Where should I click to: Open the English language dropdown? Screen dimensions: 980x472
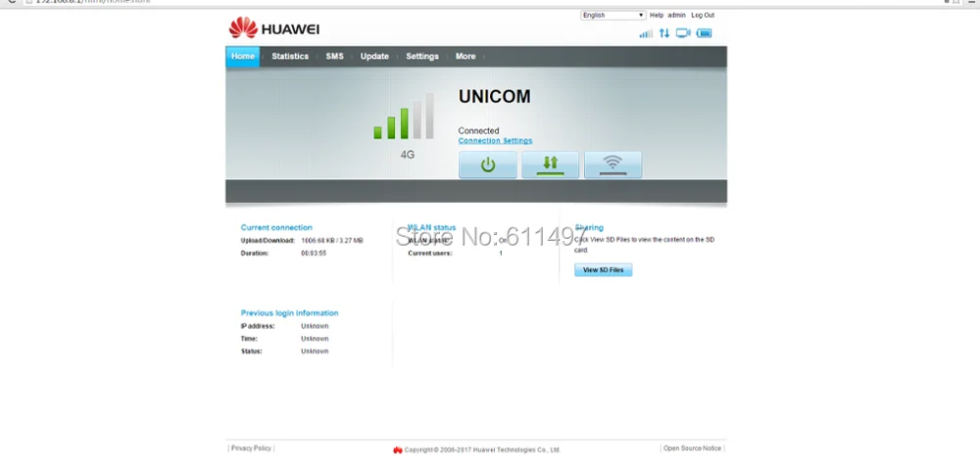coord(612,15)
